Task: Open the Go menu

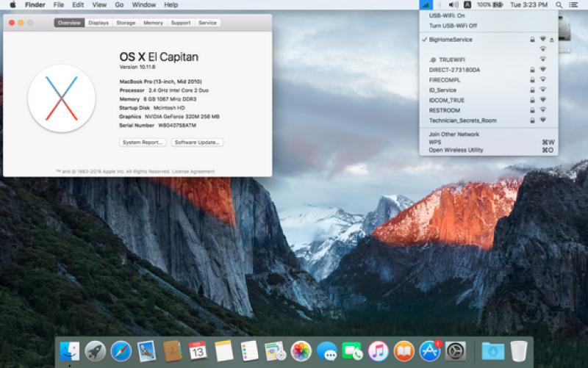Action: (x=119, y=5)
